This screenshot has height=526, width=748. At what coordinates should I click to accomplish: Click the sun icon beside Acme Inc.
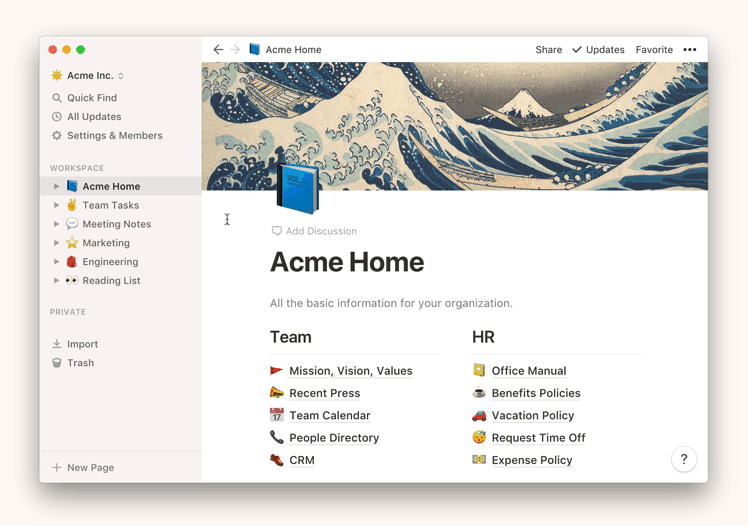(57, 75)
